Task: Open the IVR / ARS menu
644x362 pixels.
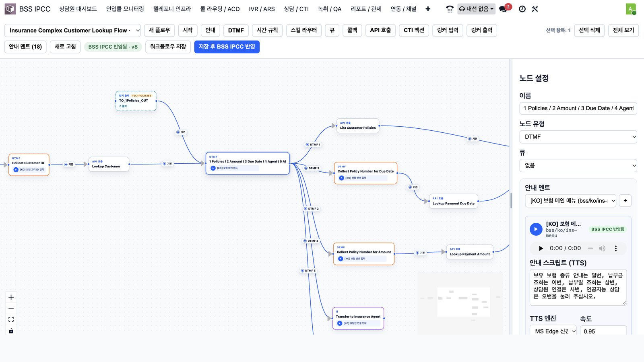Action: (262, 9)
